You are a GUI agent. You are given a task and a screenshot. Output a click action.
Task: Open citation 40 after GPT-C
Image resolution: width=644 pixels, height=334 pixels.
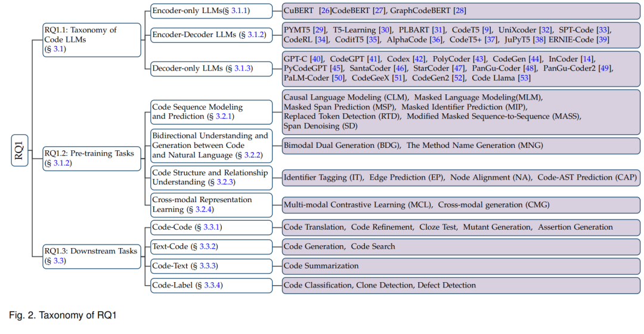tap(316, 59)
